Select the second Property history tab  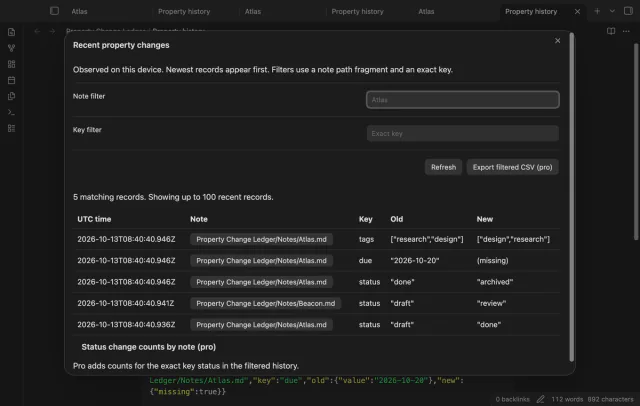[x=357, y=11]
